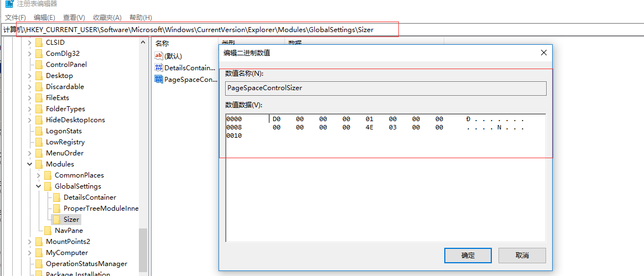Click the MountPoints2 folder icon
The height and width of the screenshot is (276, 644).
[39, 242]
